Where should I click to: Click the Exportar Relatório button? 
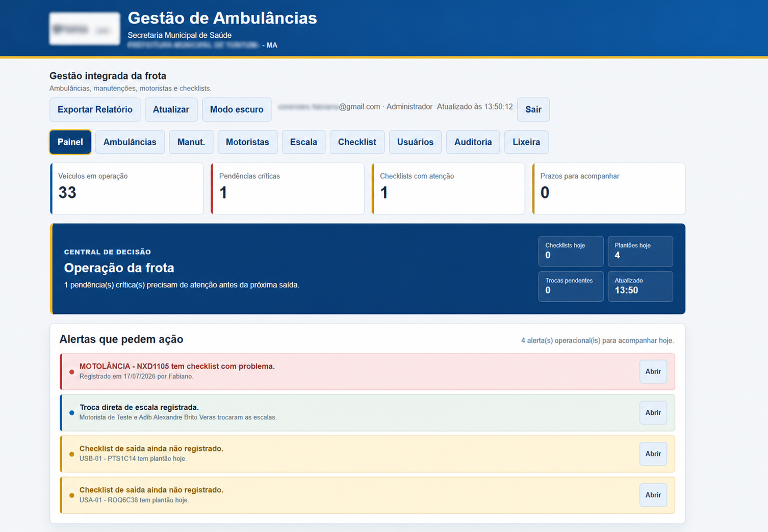tap(95, 110)
